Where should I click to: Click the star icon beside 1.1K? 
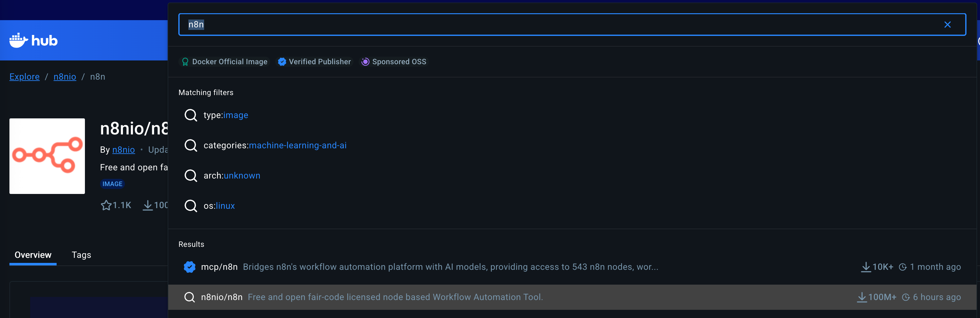click(x=106, y=206)
